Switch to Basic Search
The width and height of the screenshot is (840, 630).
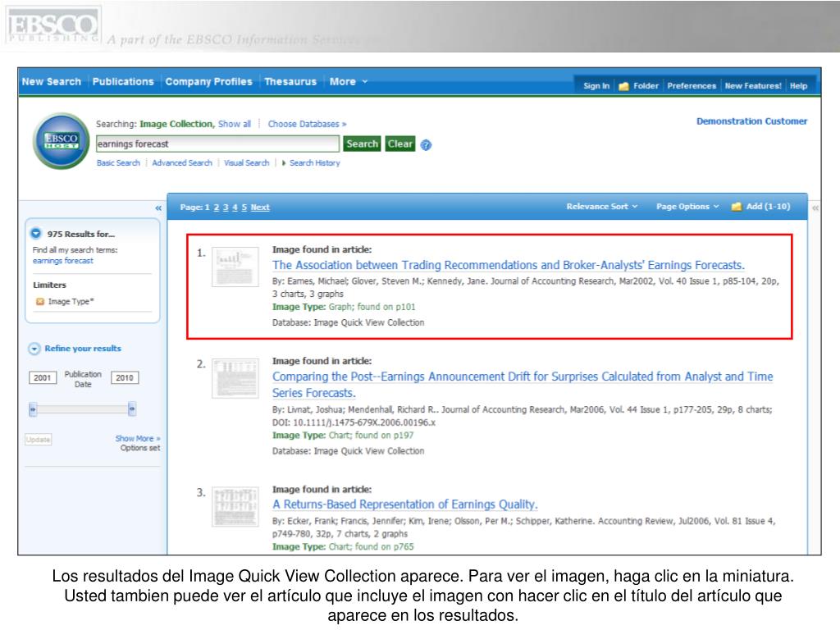[x=118, y=163]
